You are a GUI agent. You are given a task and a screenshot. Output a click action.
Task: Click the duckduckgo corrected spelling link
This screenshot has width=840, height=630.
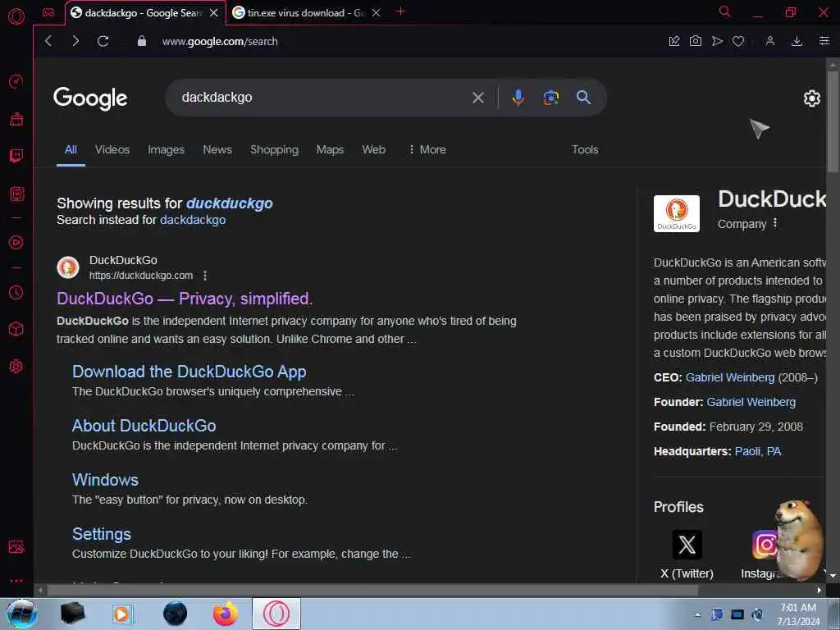(x=230, y=203)
